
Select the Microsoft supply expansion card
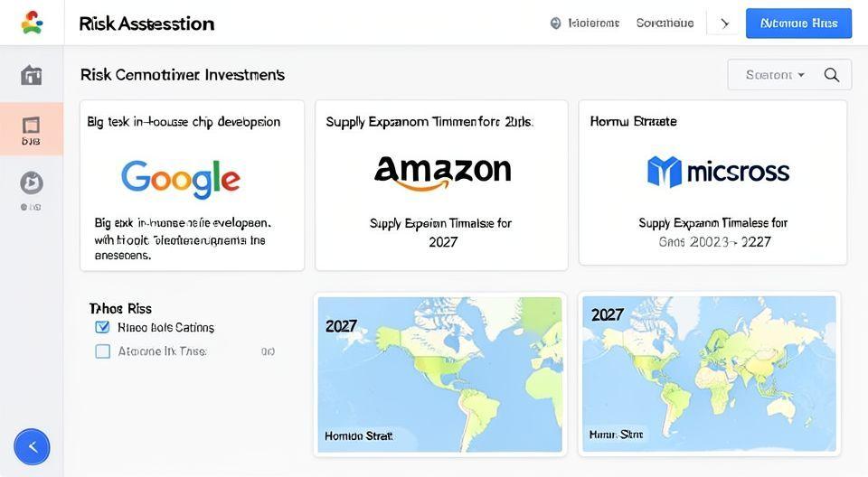coord(712,184)
